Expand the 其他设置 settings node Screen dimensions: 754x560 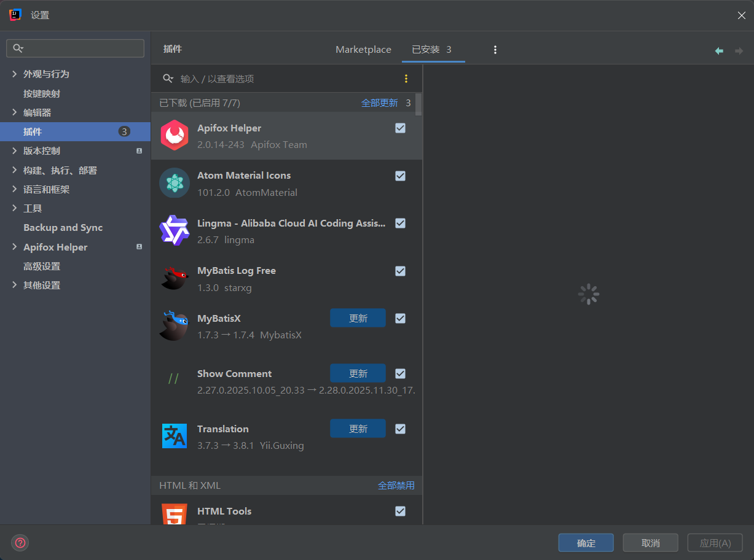(15, 286)
